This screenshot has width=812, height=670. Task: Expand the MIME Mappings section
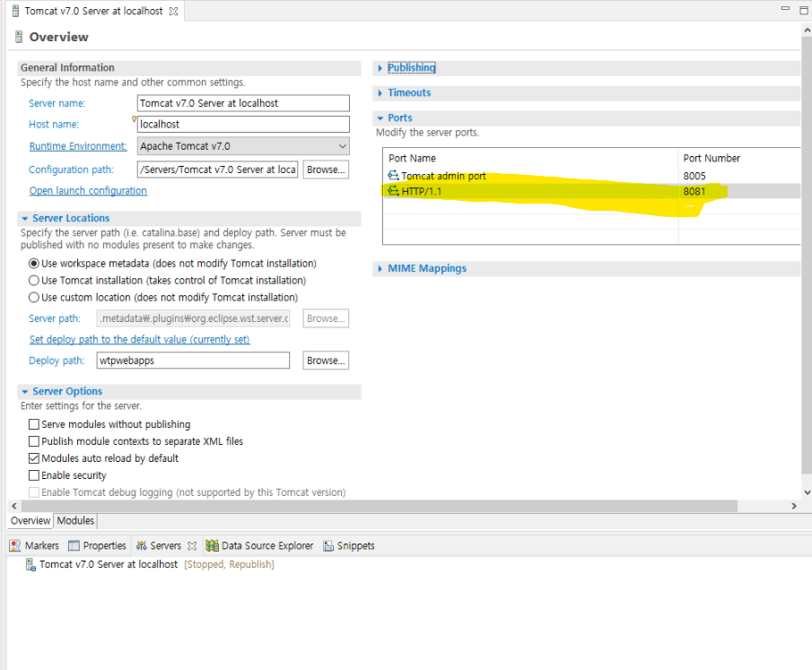(380, 269)
